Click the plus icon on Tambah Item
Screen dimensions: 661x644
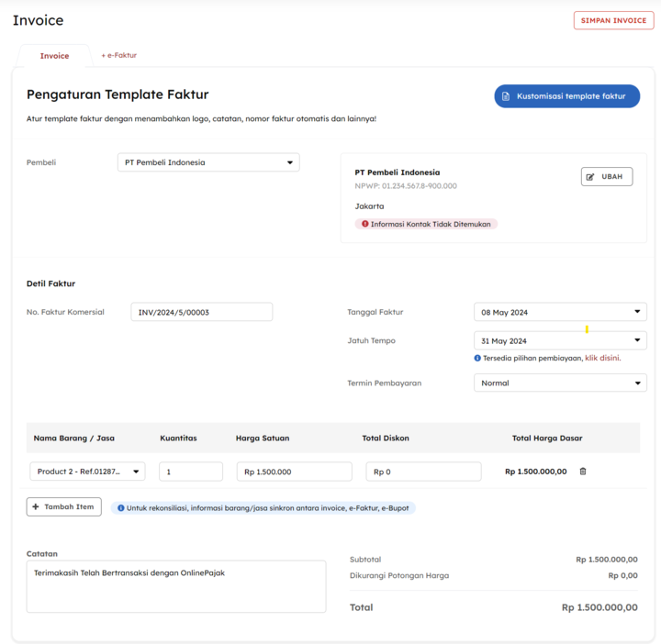pyautogui.click(x=36, y=506)
